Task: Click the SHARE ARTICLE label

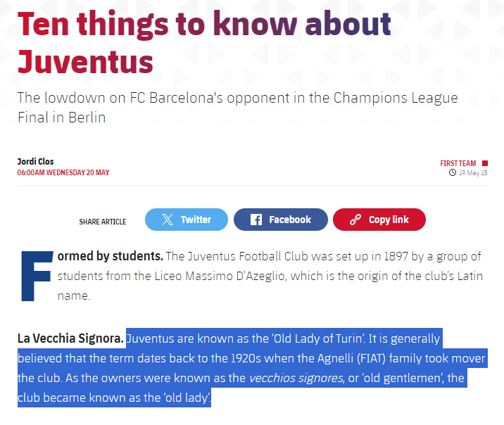Action: tap(103, 222)
